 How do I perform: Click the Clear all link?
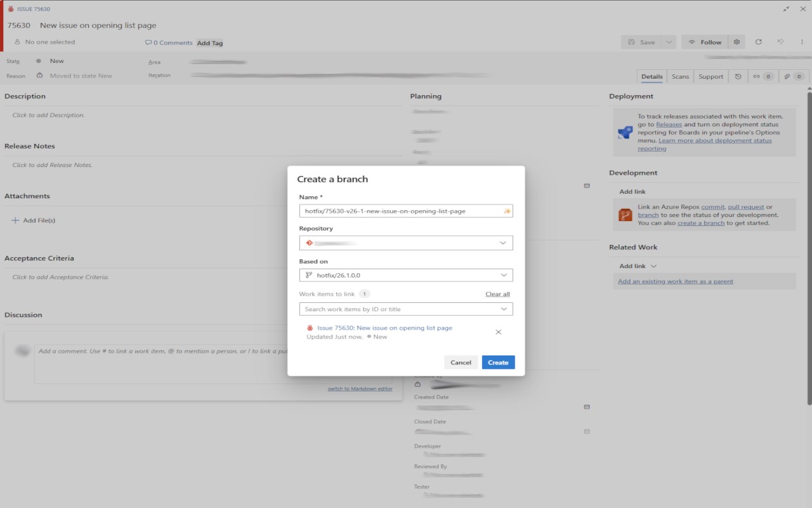point(497,294)
